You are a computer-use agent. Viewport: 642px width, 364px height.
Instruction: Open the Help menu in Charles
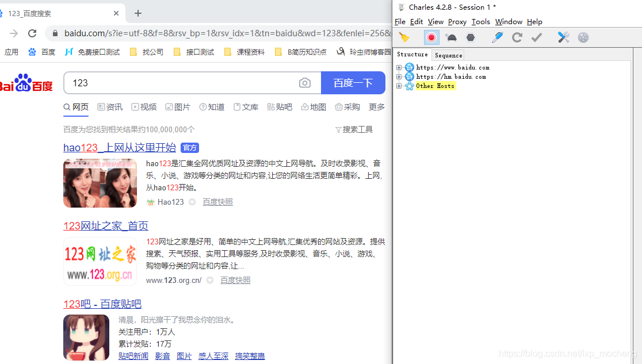coord(534,22)
